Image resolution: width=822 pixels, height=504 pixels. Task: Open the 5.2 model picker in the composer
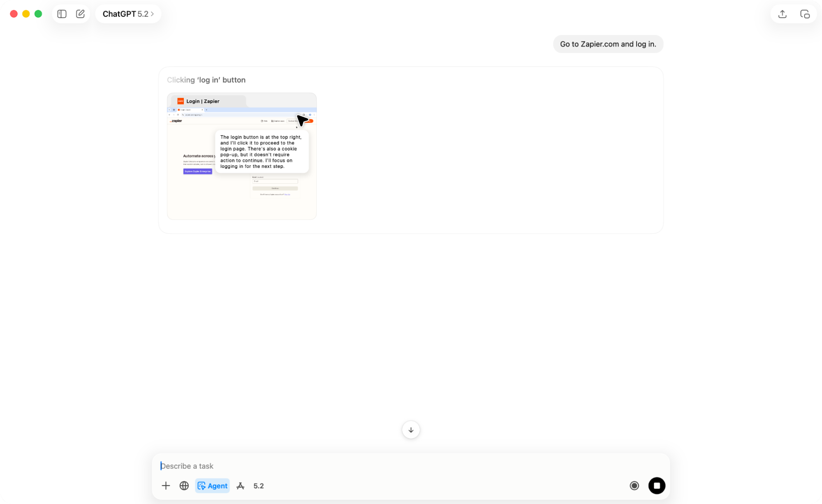tap(259, 486)
